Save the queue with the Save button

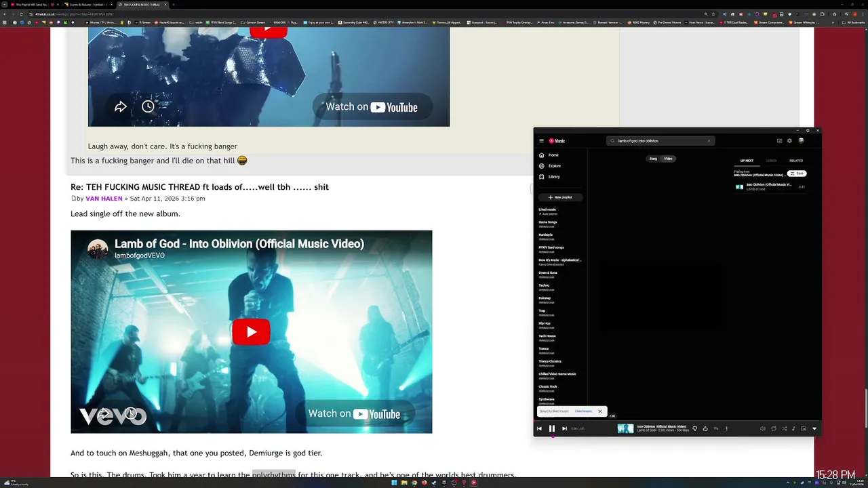pos(797,174)
